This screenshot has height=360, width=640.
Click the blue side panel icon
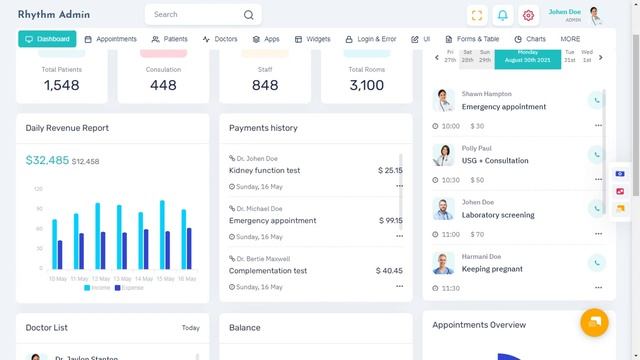[620, 174]
